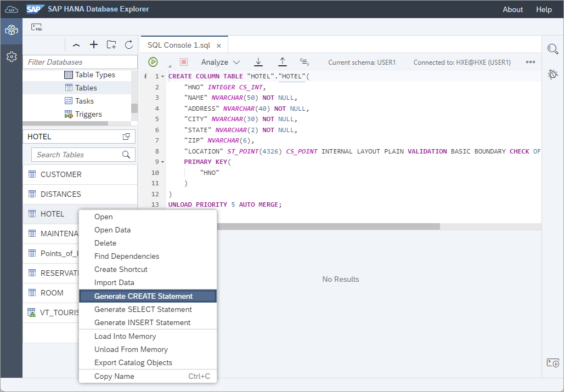
Task: Upload an SQL file
Action: coord(283,62)
